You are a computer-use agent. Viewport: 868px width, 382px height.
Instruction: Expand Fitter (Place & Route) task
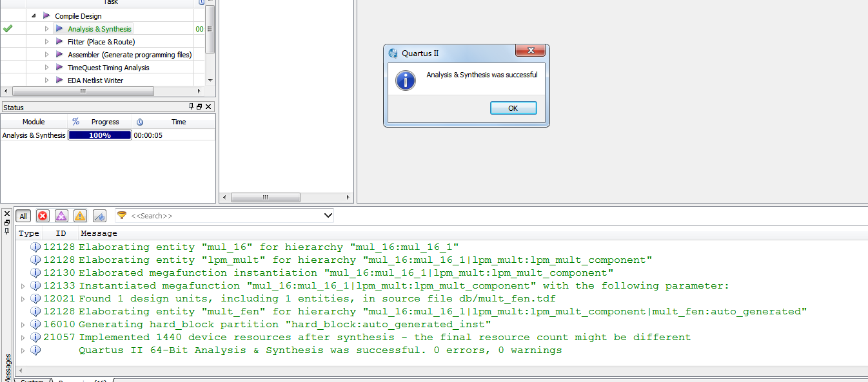[46, 41]
